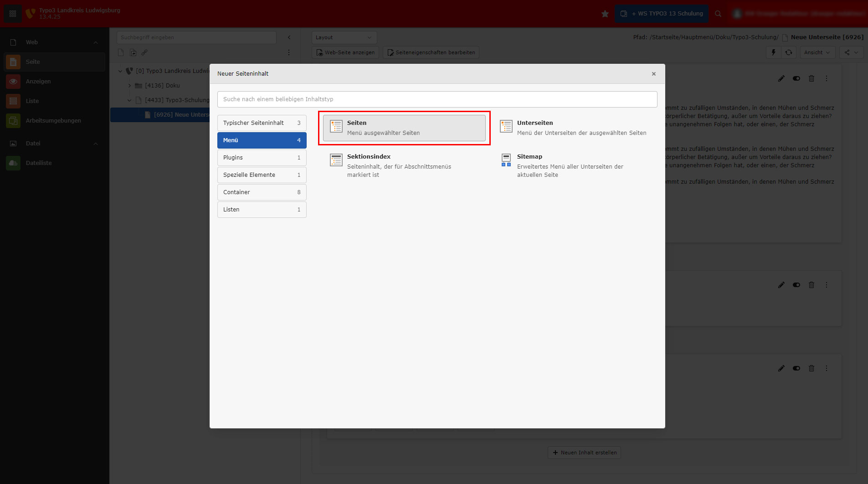Screen dimensions: 868x484
Task: Toggle visibility of the first content element
Action: tap(796, 78)
